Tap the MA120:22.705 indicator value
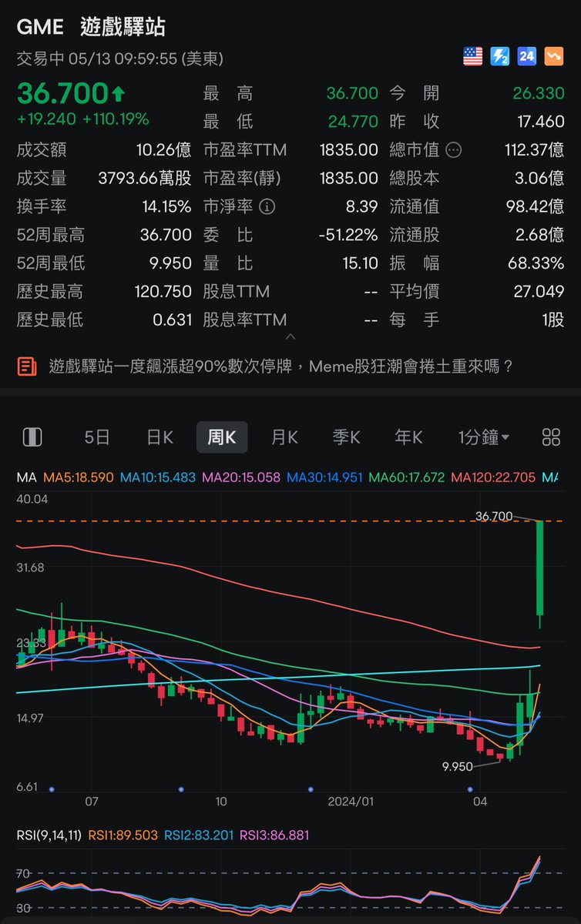Screen dimensions: 581x924 [x=493, y=477]
